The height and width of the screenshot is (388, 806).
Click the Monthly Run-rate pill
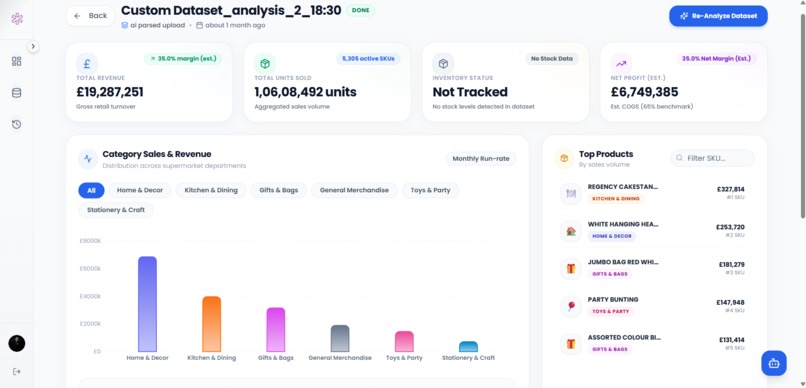(481, 159)
